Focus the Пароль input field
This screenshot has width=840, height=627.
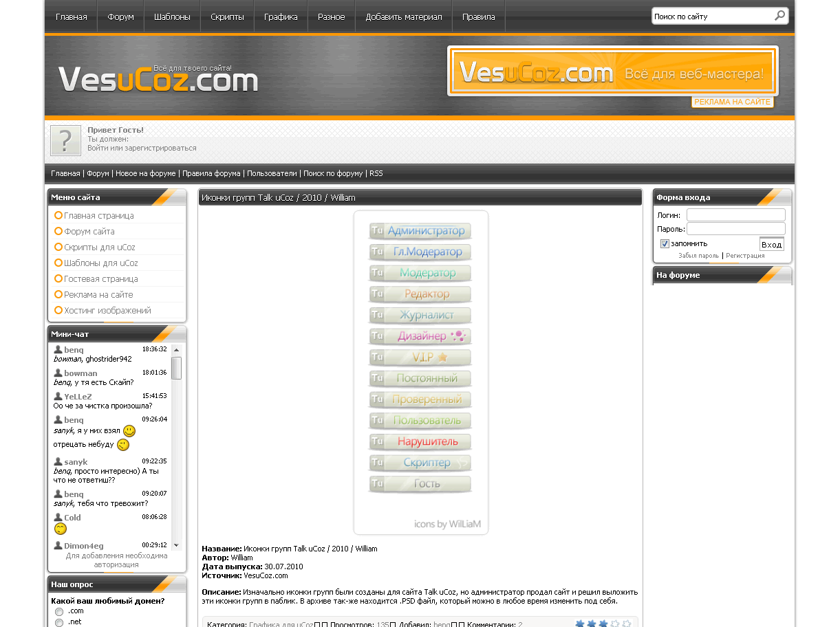coord(736,229)
